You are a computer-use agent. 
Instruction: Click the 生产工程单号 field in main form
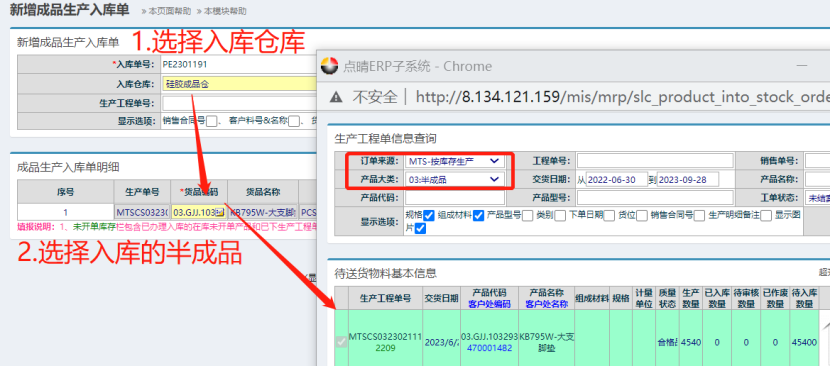click(x=239, y=103)
